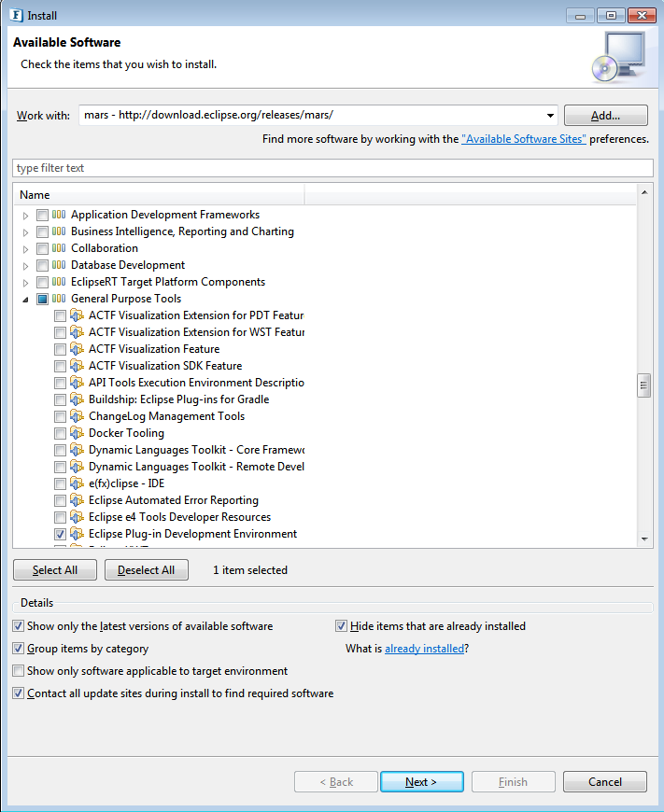The image size is (664, 812).
Task: Click the Dynamic Languages Toolkit Core feature icon
Action: coord(77,450)
